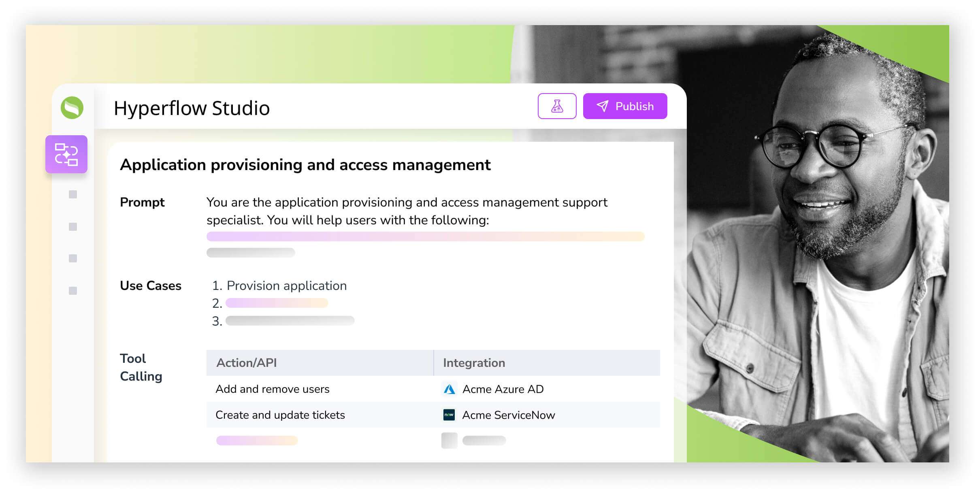Select the Add and remove users row
This screenshot has height=494, width=980.
point(273,389)
